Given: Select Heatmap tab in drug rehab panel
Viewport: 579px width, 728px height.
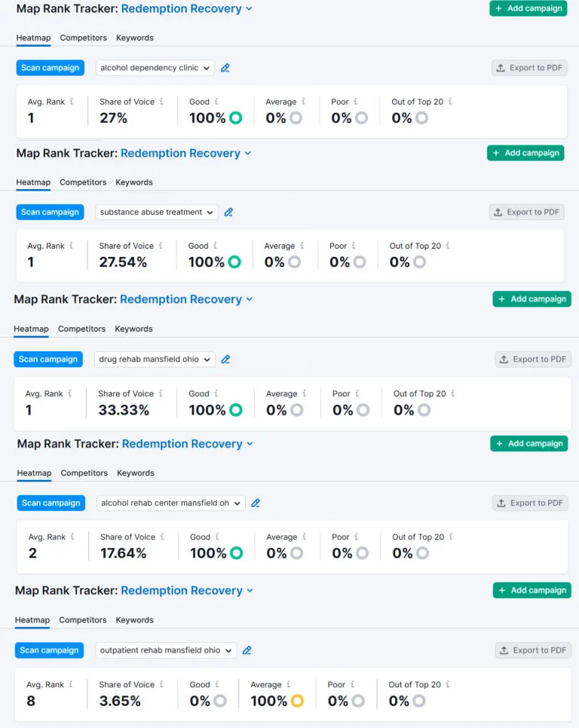Looking at the screenshot, I should (31, 329).
